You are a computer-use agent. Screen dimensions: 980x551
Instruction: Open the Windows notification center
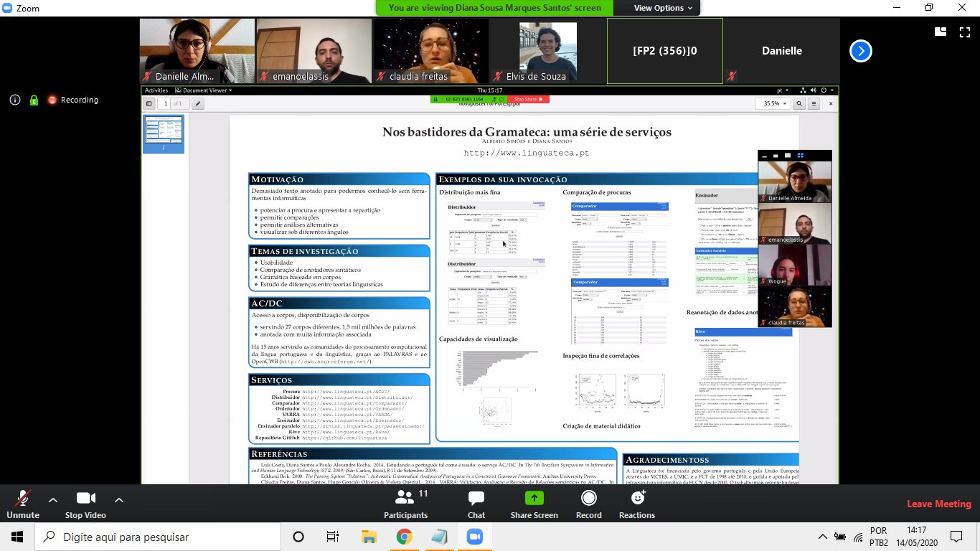(x=956, y=537)
